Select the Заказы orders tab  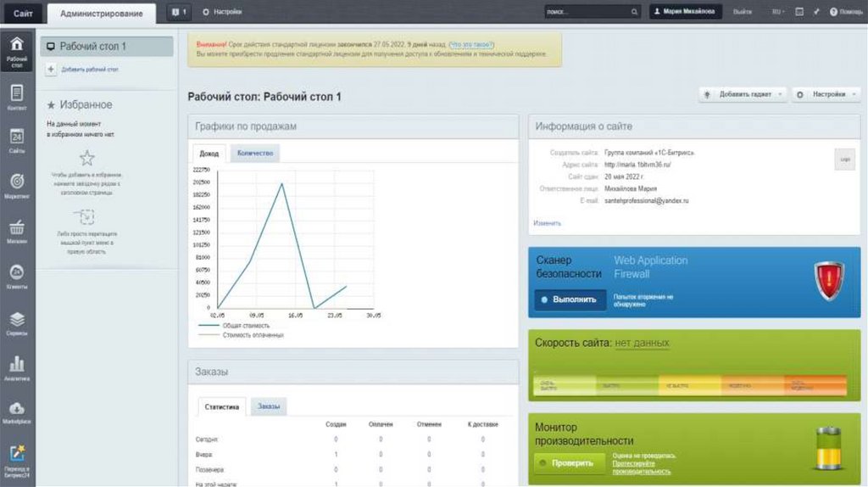pos(269,406)
